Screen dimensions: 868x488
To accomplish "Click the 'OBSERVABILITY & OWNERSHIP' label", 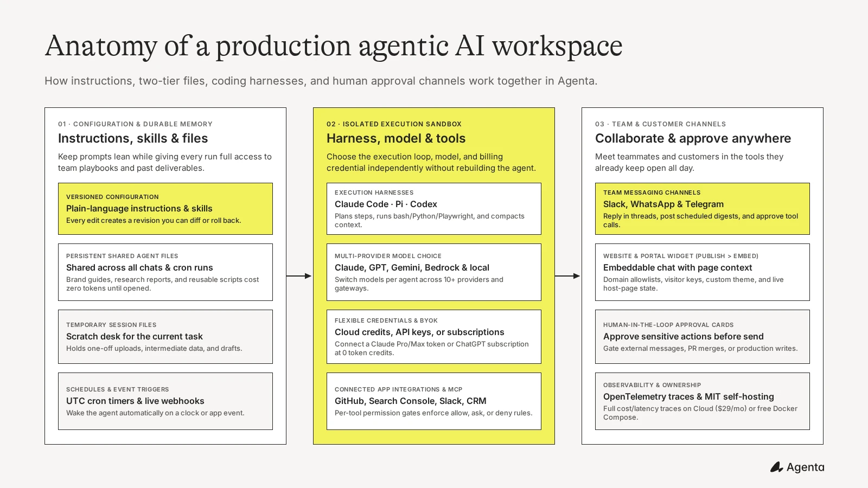I will pyautogui.click(x=652, y=385).
